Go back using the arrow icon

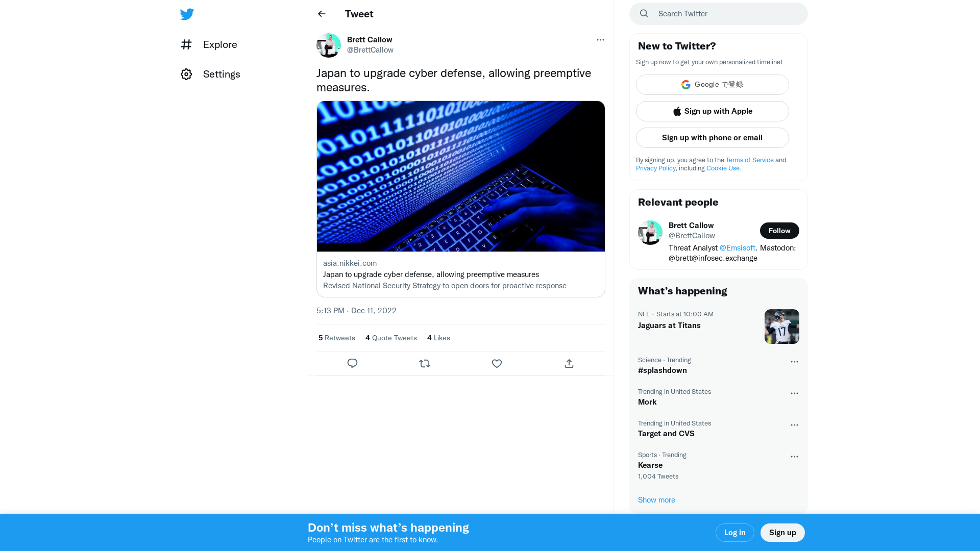click(x=322, y=14)
